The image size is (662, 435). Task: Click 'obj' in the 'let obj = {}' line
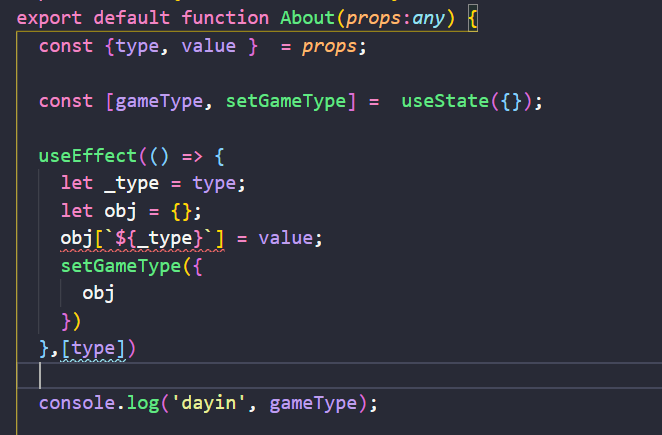[x=120, y=211]
